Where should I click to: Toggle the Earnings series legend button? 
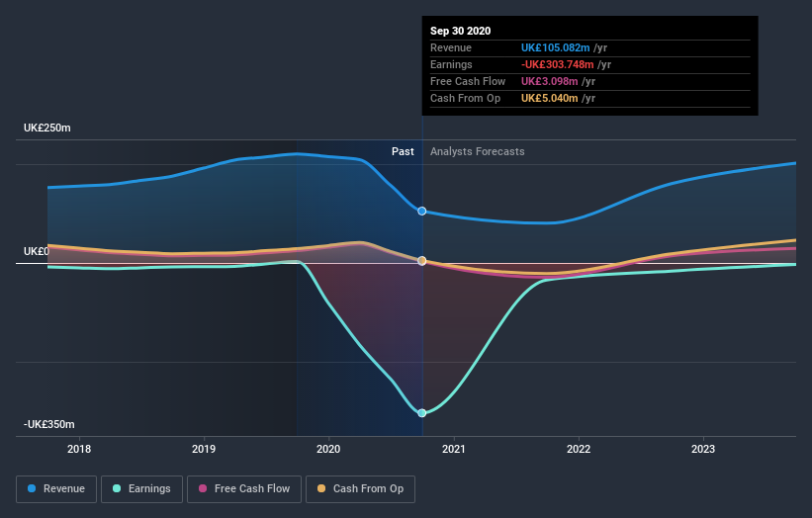click(x=141, y=489)
